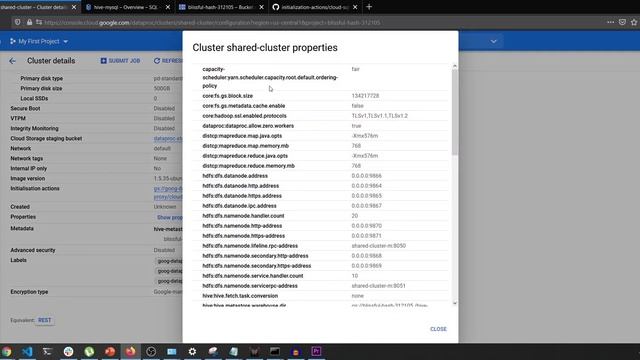Screen dimensions: 640x360
Task: Open the green uTorrent-style taskbar icon
Action: click(x=89, y=351)
